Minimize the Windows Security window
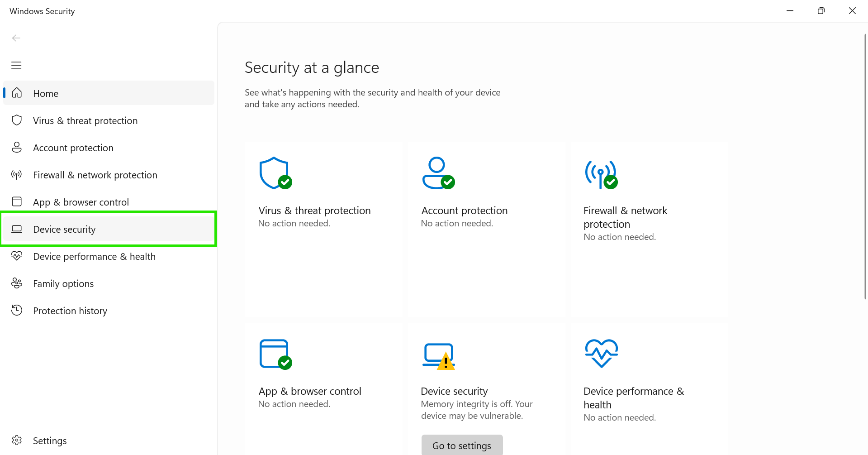 (790, 11)
